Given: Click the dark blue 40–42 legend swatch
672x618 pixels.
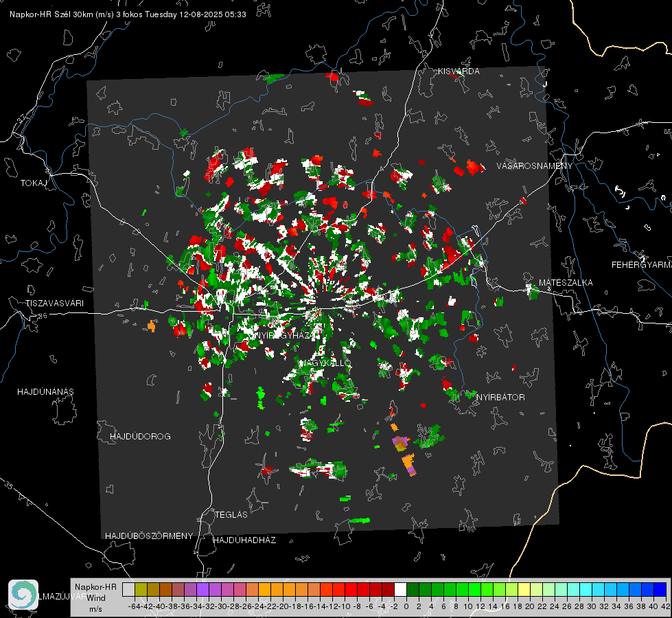Looking at the screenshot, I should tap(660, 589).
